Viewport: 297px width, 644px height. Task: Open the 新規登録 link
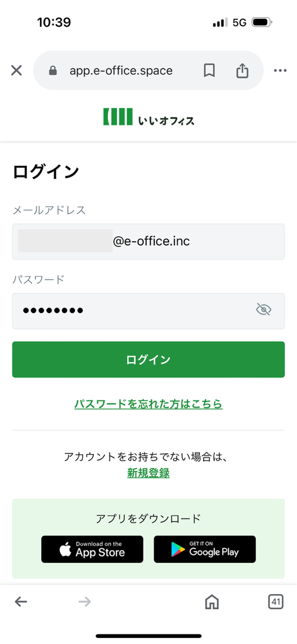coord(148,473)
